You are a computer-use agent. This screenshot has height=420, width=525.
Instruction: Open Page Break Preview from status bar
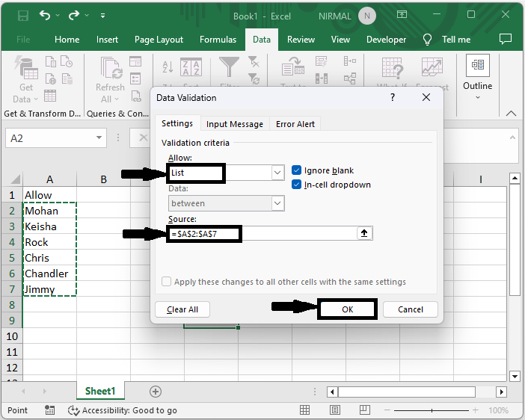click(365, 410)
